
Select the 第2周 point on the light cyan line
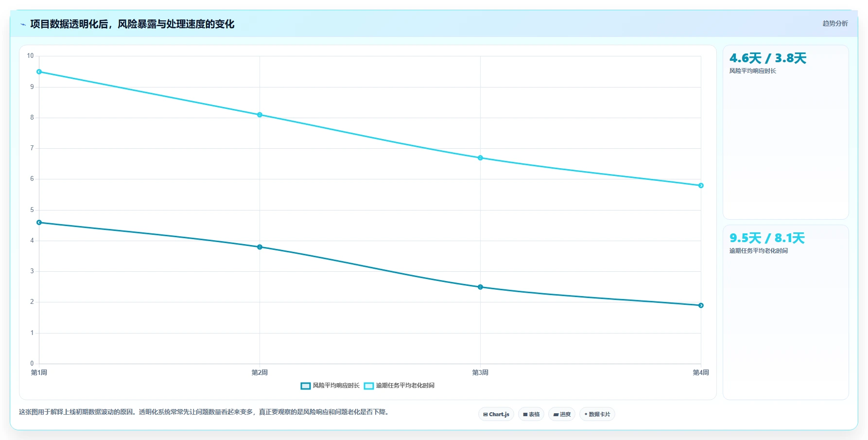pyautogui.click(x=260, y=115)
